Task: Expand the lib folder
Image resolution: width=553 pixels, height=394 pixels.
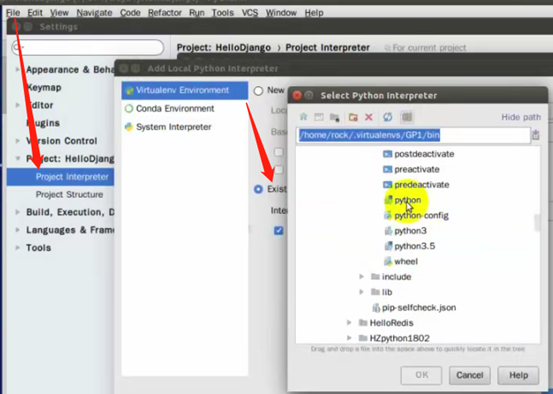Action: point(361,292)
